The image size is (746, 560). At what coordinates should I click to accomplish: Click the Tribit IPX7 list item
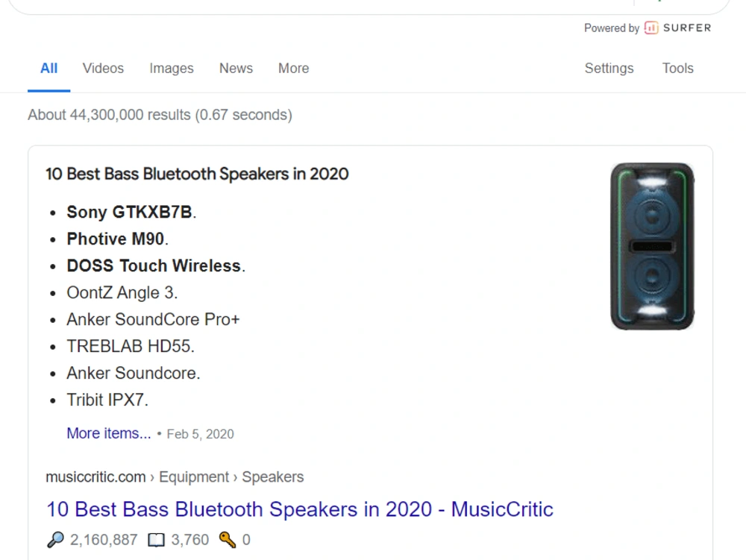107,400
